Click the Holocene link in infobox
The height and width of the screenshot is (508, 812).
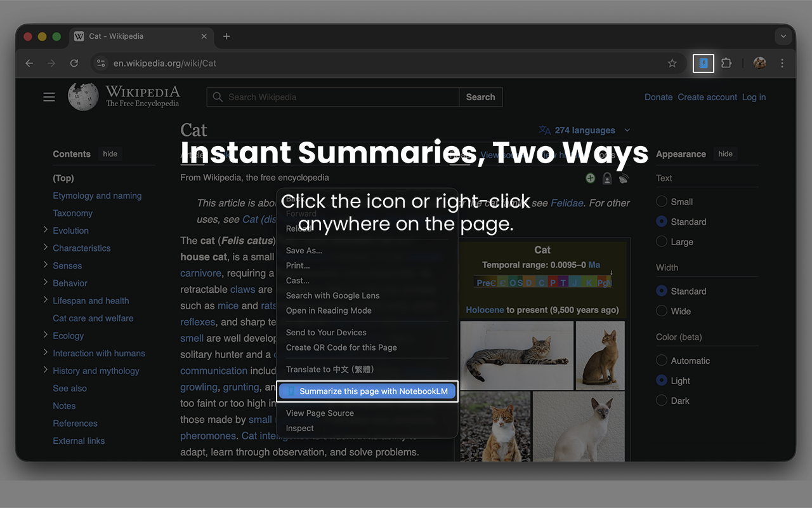[x=485, y=310]
